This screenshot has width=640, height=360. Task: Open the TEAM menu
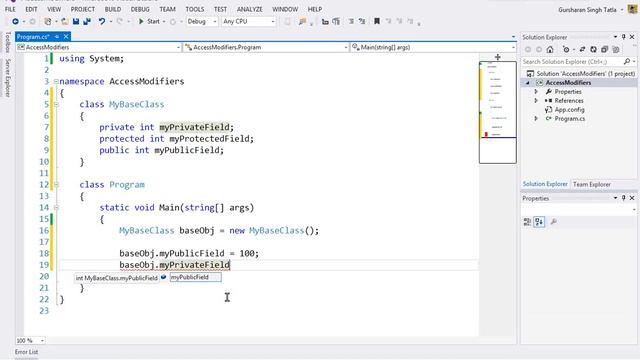pyautogui.click(x=167, y=9)
